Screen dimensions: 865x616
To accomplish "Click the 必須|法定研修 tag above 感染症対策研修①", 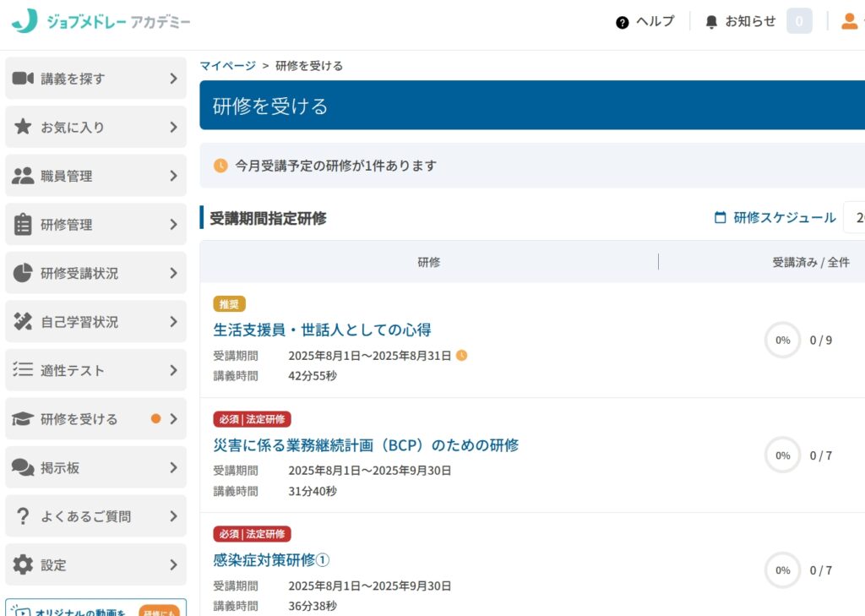I will tap(252, 534).
